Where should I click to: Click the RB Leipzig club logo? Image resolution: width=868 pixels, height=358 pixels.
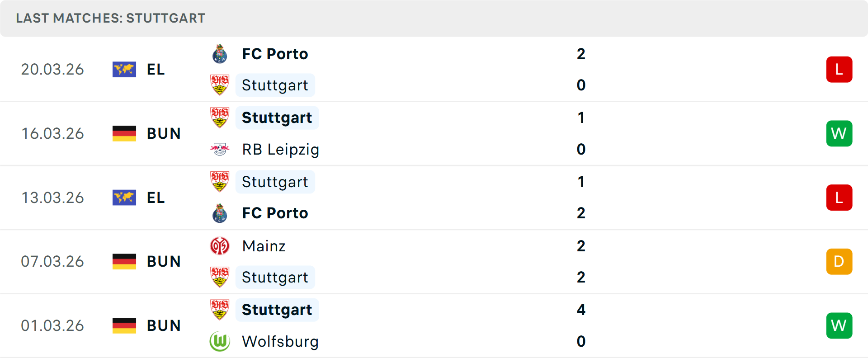(220, 149)
